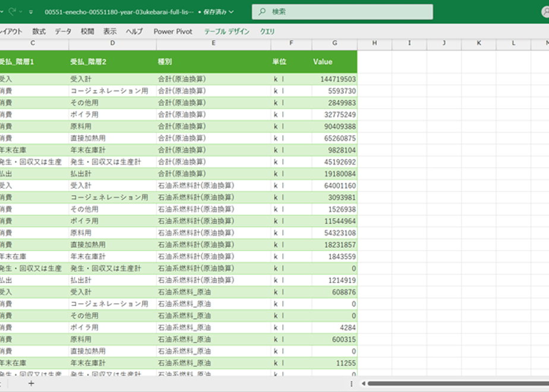
Task: Select column G by its header
Action: (x=335, y=43)
